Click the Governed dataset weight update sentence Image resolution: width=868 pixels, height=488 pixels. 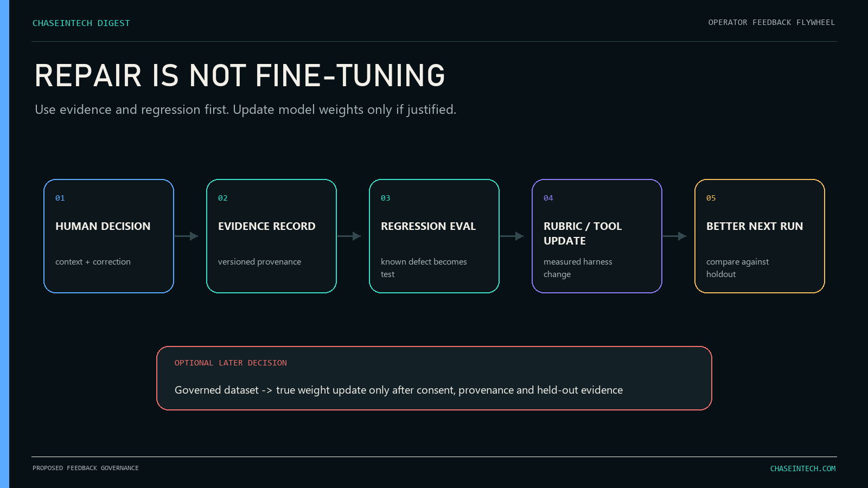(x=399, y=390)
